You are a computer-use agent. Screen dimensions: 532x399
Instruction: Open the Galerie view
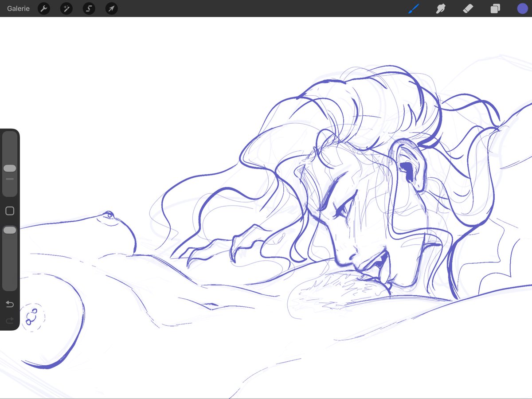point(18,8)
